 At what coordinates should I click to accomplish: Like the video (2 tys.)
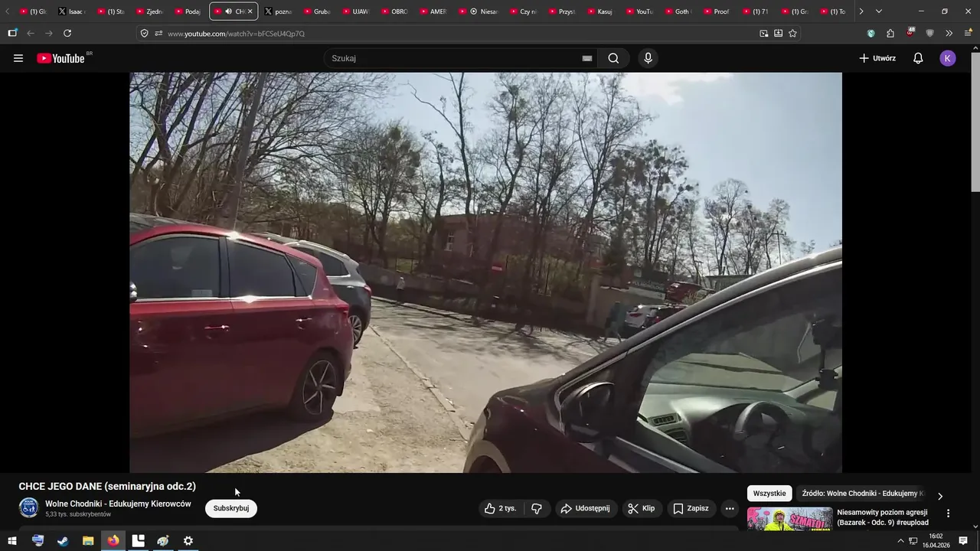click(501, 508)
